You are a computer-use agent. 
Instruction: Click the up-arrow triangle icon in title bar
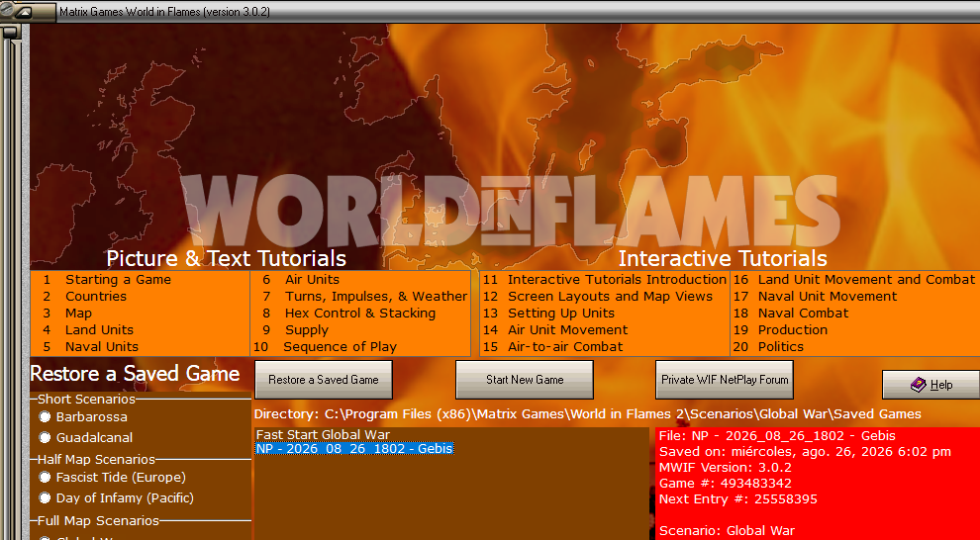24,13
